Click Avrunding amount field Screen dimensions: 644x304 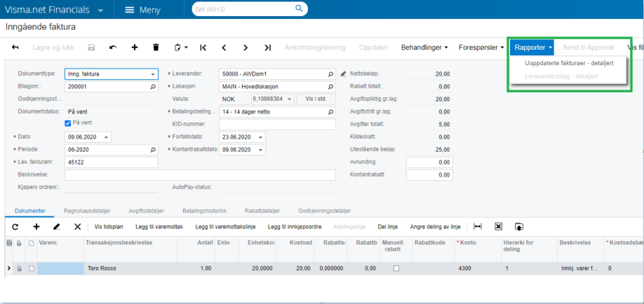click(x=429, y=163)
